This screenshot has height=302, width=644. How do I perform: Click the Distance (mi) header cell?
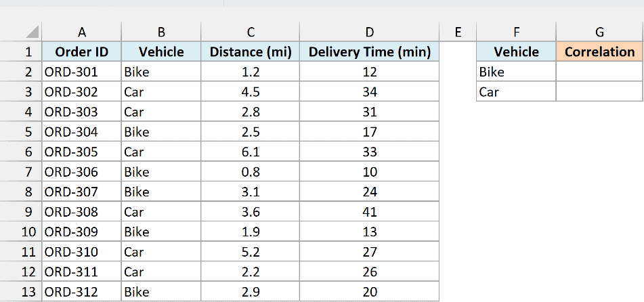[250, 51]
